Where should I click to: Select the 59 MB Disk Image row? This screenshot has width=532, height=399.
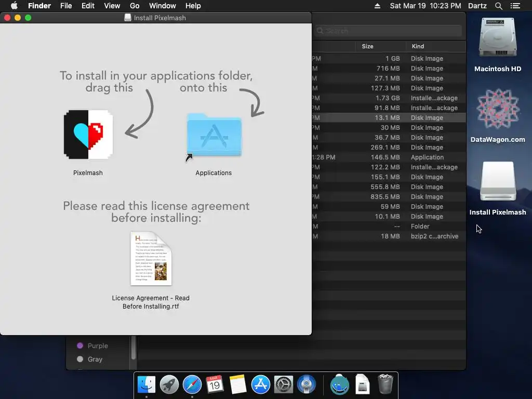click(x=389, y=206)
